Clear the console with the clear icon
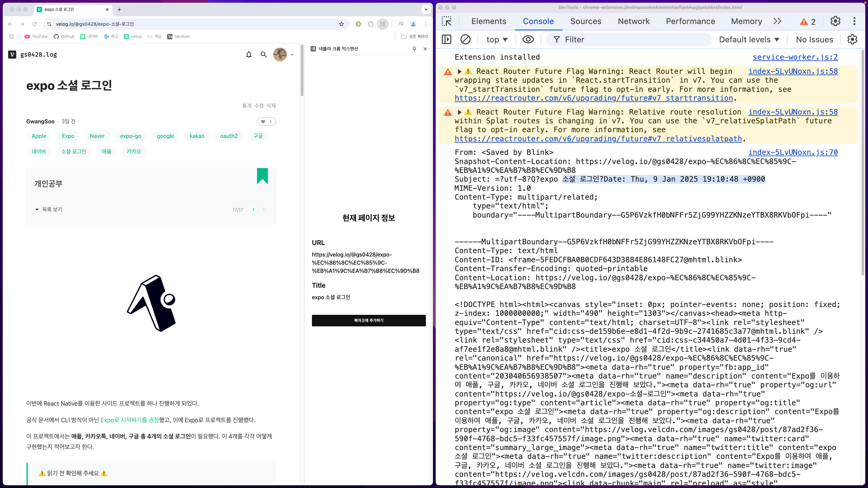Image resolution: width=868 pixels, height=488 pixels. coord(465,40)
